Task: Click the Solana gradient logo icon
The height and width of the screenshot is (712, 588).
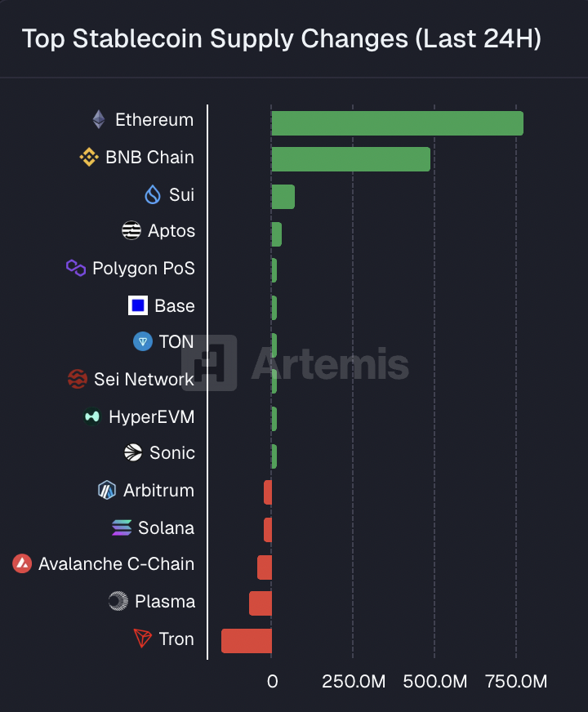Action: tap(122, 528)
